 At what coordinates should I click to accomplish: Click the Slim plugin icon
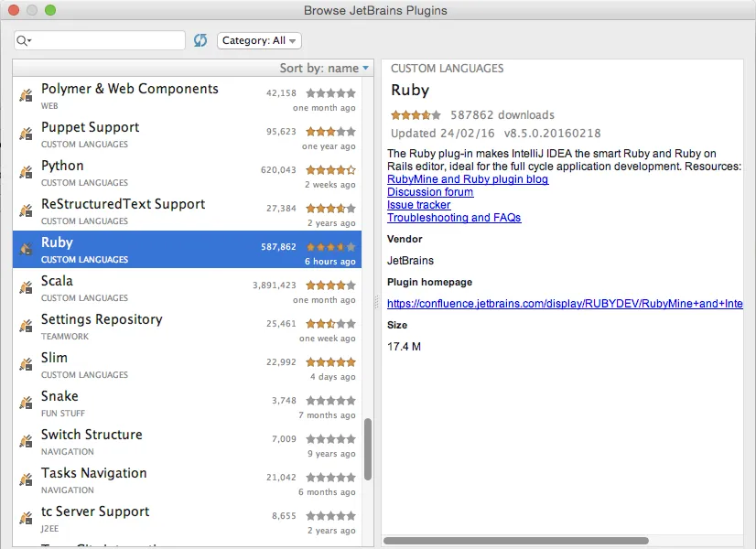coord(26,364)
